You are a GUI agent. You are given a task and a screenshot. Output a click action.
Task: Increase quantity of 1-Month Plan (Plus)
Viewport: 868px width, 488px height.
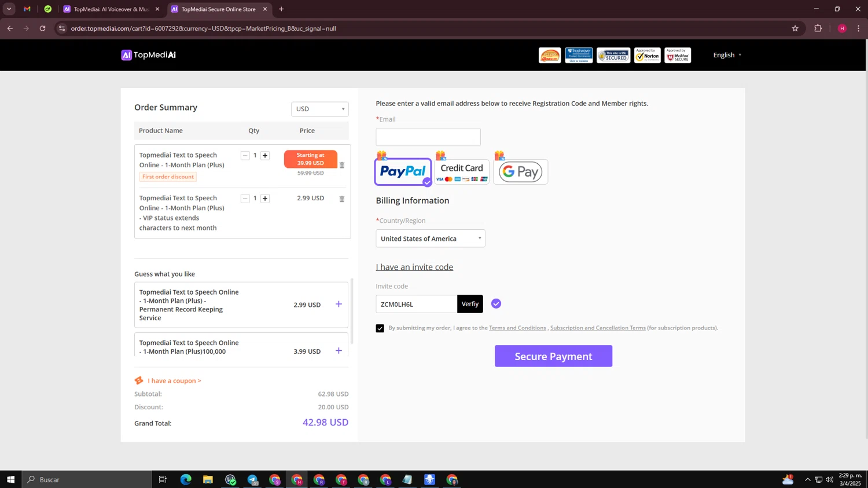[265, 156]
